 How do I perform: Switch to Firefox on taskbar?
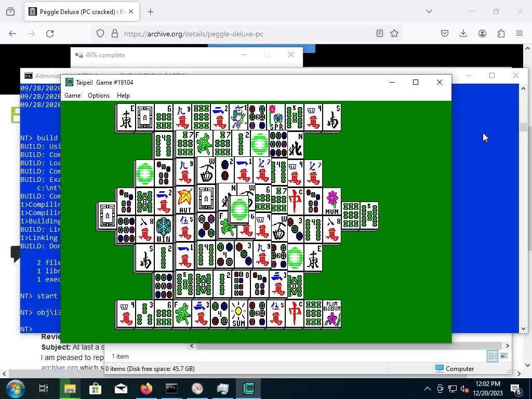coord(147,389)
